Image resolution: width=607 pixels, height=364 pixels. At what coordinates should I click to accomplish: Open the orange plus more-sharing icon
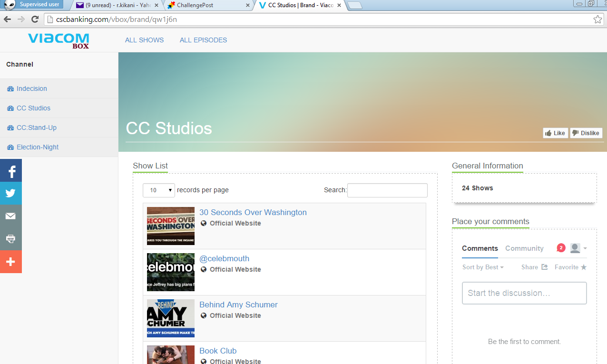pyautogui.click(x=11, y=262)
